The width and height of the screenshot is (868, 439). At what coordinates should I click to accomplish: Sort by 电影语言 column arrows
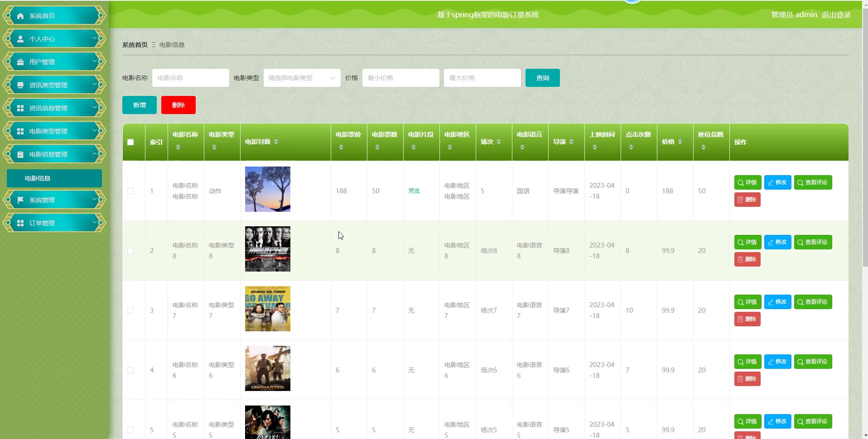(x=522, y=147)
